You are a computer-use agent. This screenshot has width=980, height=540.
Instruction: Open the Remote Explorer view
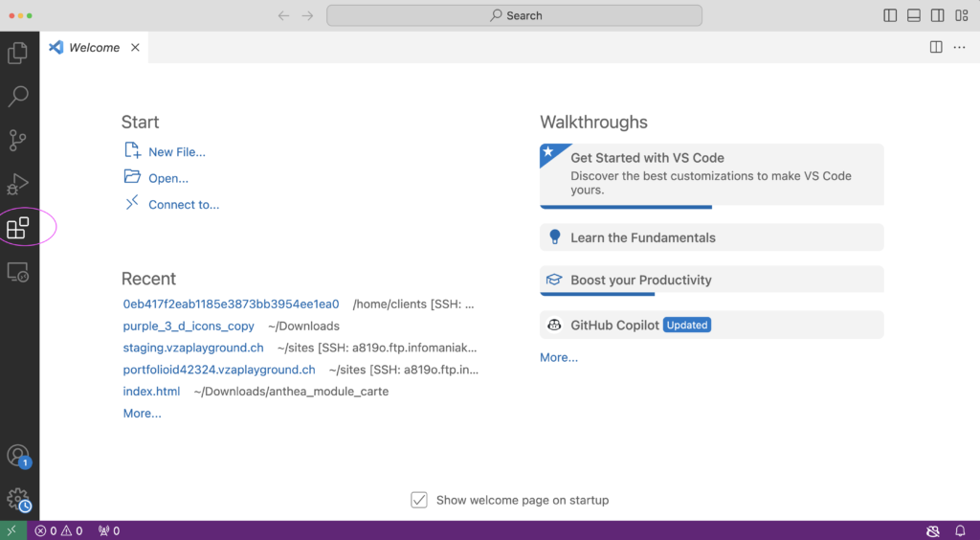click(x=17, y=273)
